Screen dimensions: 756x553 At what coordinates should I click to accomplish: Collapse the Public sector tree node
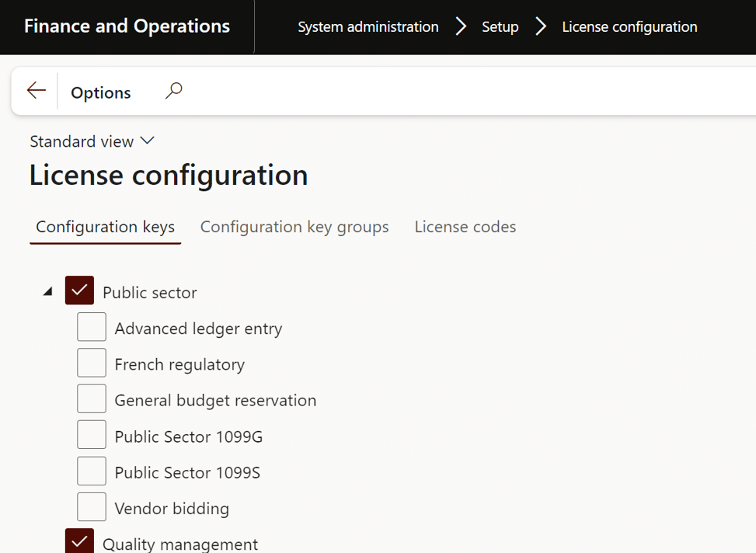(x=48, y=292)
